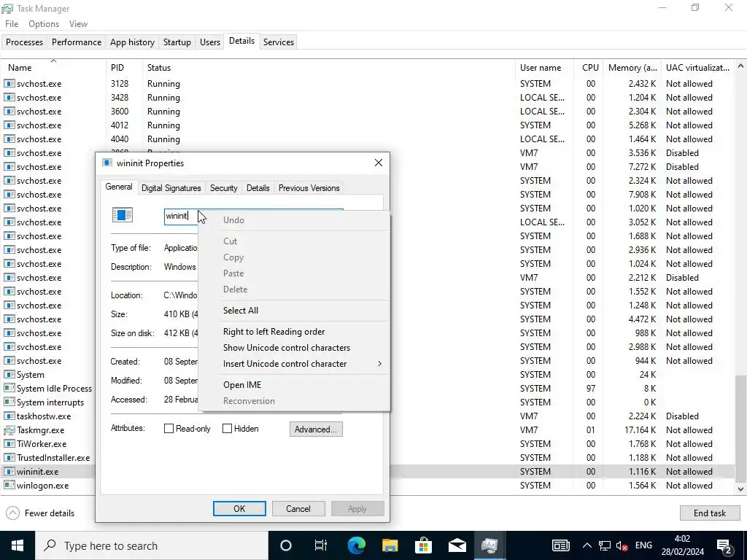
Task: Sort by the User name column header
Action: [545, 68]
